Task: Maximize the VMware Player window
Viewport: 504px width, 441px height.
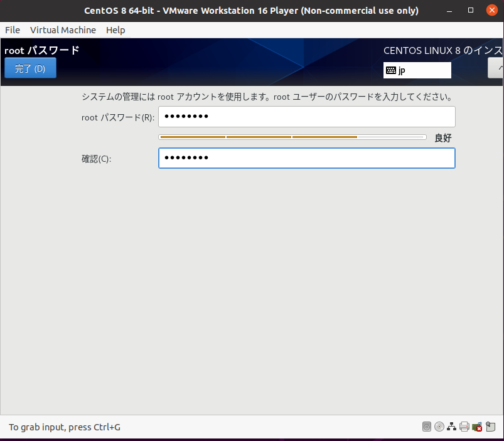Action: point(471,11)
